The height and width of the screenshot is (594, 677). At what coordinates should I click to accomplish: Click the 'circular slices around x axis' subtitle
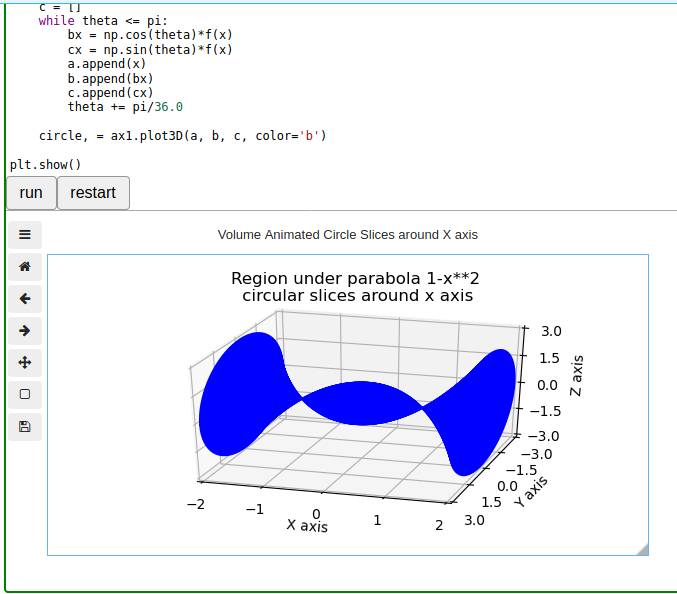(357, 296)
